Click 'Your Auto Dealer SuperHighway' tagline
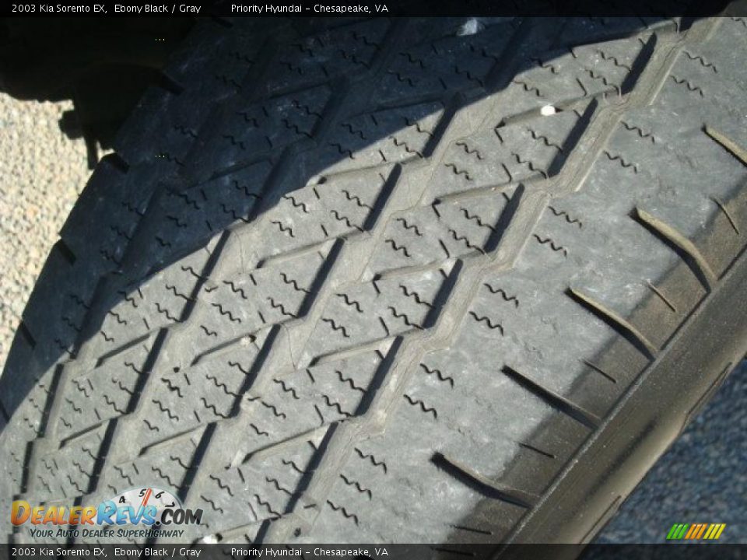747x560 pixels. 107,533
